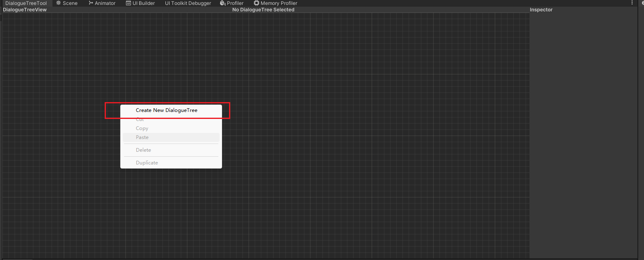
Task: Open the UI Toolkit Debugger tab
Action: (188, 3)
